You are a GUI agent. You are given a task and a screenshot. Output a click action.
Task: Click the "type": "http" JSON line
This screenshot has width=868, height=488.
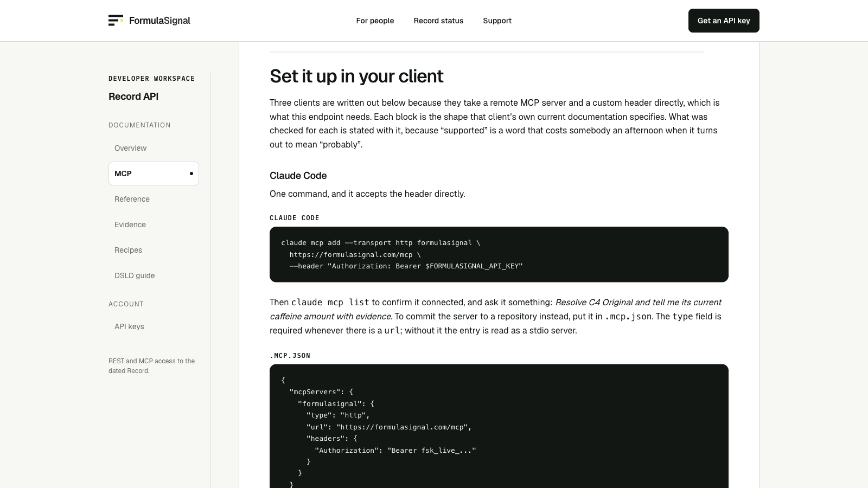(338, 415)
